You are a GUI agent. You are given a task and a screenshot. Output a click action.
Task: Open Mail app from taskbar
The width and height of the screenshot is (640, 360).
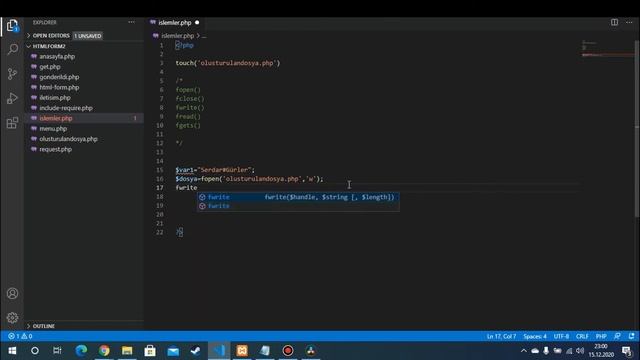point(173,351)
